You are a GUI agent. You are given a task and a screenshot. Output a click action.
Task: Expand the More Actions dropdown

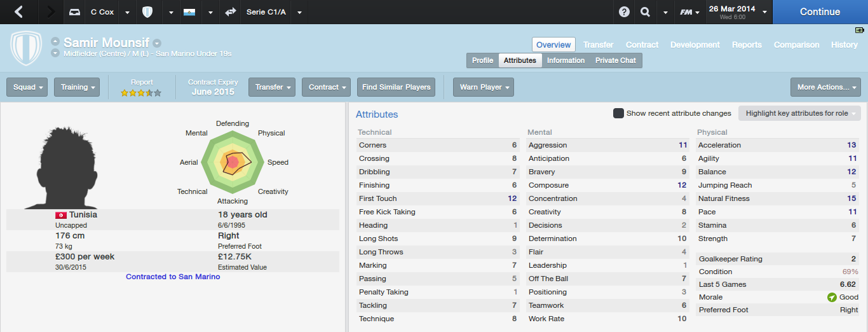[825, 87]
